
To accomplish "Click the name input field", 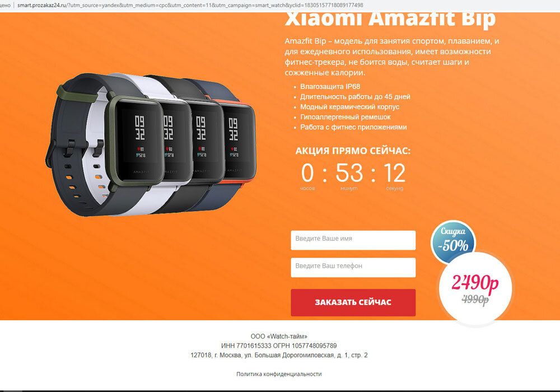I will coord(353,240).
